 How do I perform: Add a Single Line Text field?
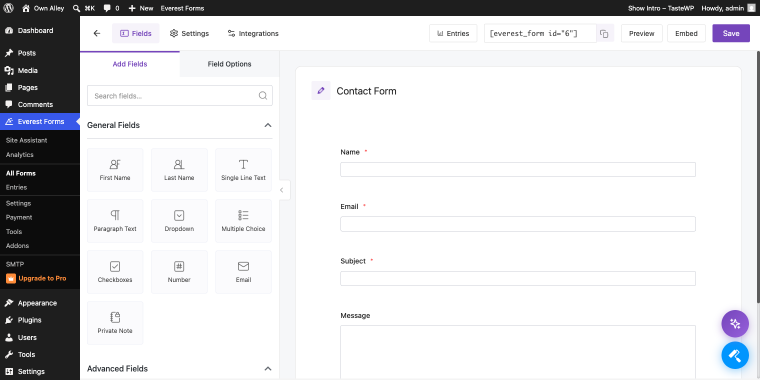pyautogui.click(x=243, y=170)
